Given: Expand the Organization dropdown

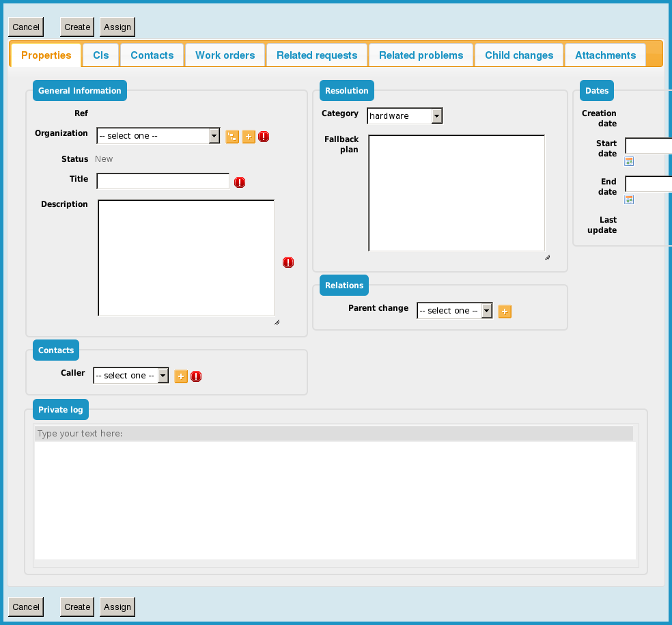Looking at the screenshot, I should tap(158, 136).
